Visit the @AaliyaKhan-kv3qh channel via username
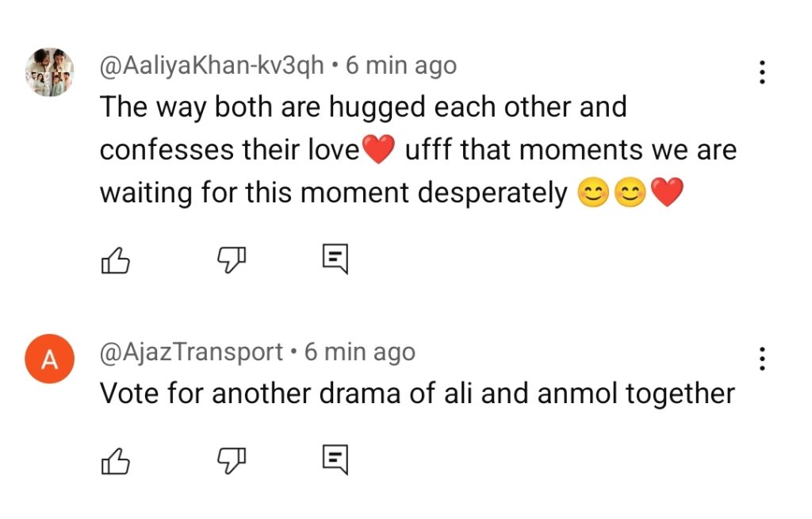The image size is (812, 519). coord(212,66)
